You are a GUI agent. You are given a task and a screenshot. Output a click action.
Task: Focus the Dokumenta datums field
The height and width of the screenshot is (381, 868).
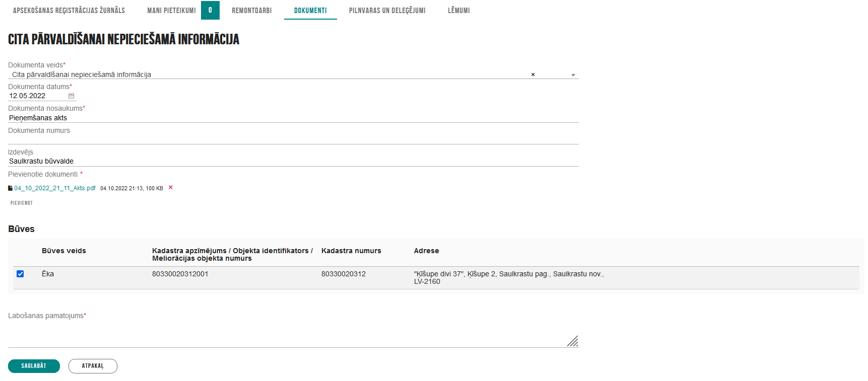click(38, 96)
